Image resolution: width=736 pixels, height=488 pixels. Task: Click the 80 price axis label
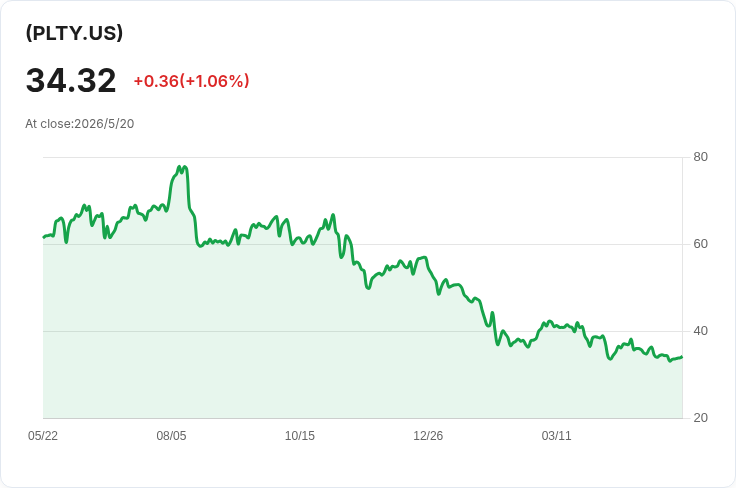[700, 157]
